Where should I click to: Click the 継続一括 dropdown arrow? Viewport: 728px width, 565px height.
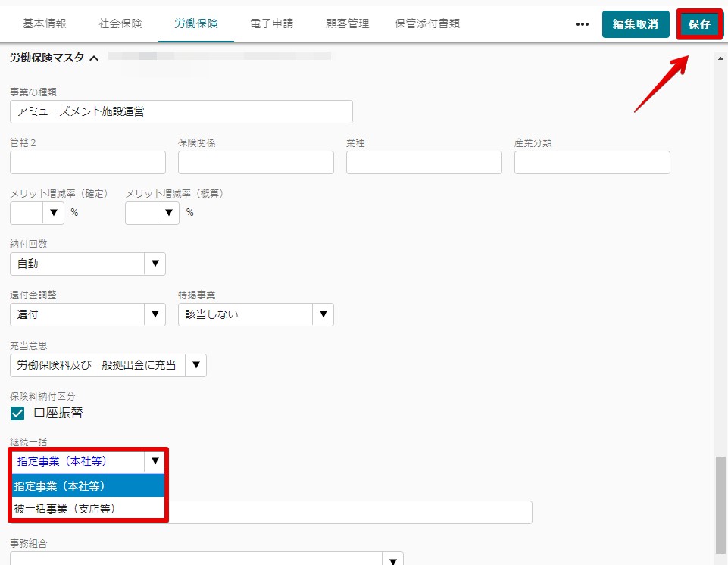pos(155,461)
